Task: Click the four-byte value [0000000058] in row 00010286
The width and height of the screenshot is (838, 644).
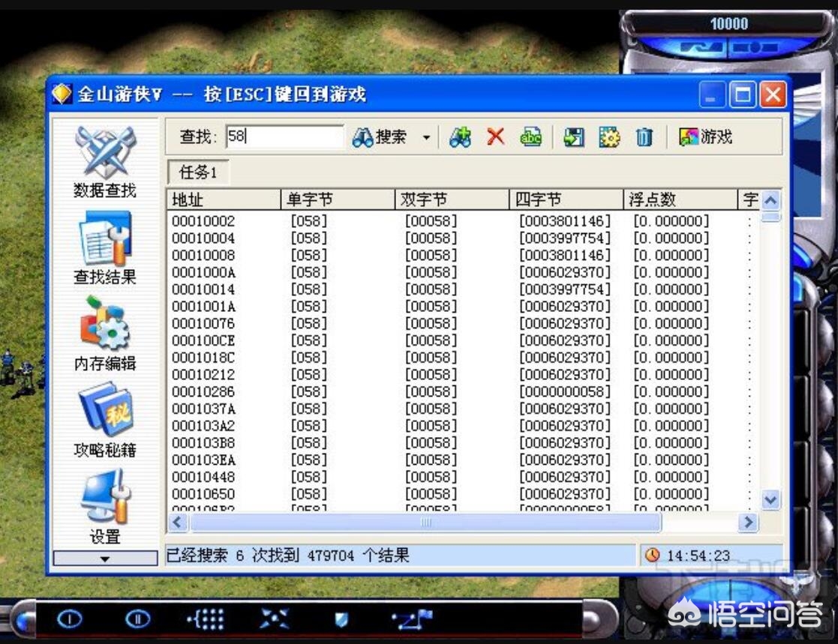Action: 565,392
